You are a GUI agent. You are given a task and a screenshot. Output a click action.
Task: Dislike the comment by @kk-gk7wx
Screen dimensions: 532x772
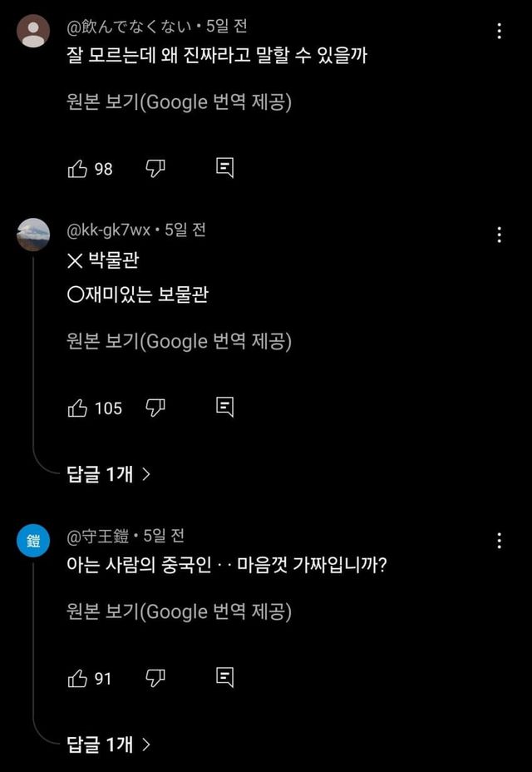click(156, 408)
